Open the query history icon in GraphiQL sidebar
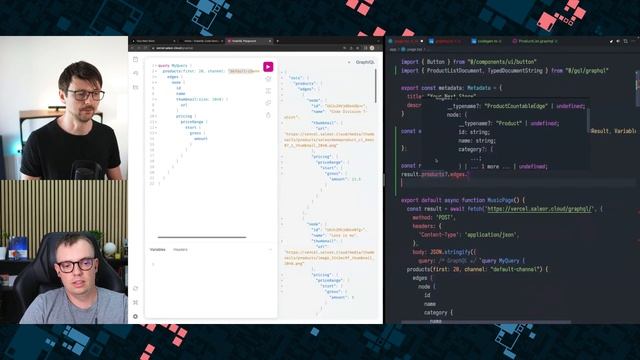 pos(136,73)
